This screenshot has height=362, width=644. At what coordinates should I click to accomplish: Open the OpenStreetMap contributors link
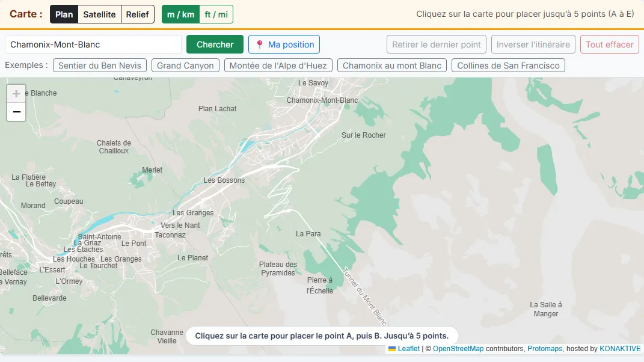tap(458, 349)
